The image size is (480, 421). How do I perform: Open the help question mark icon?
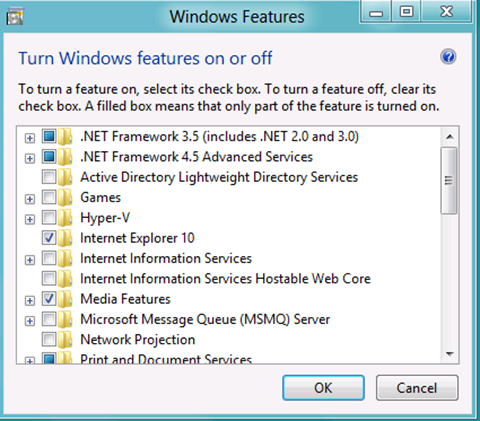click(x=448, y=57)
